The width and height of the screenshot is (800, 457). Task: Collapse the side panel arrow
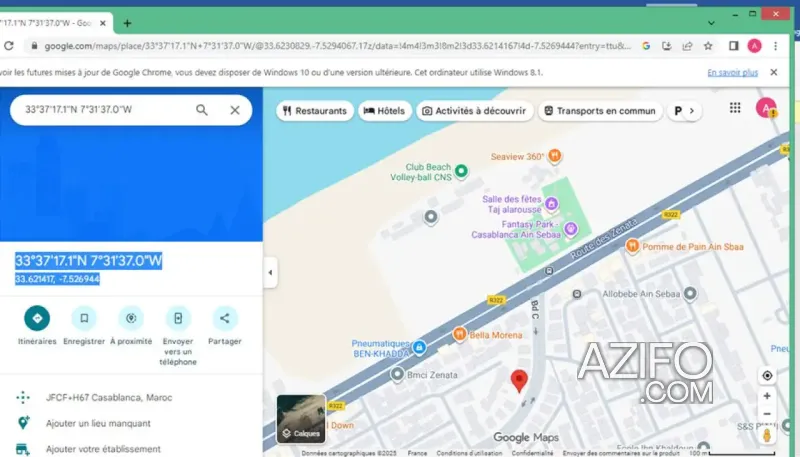pyautogui.click(x=270, y=272)
